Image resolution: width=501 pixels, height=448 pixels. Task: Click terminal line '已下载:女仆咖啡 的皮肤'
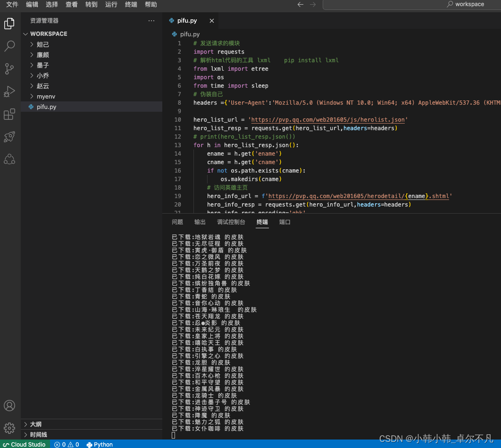point(208,429)
